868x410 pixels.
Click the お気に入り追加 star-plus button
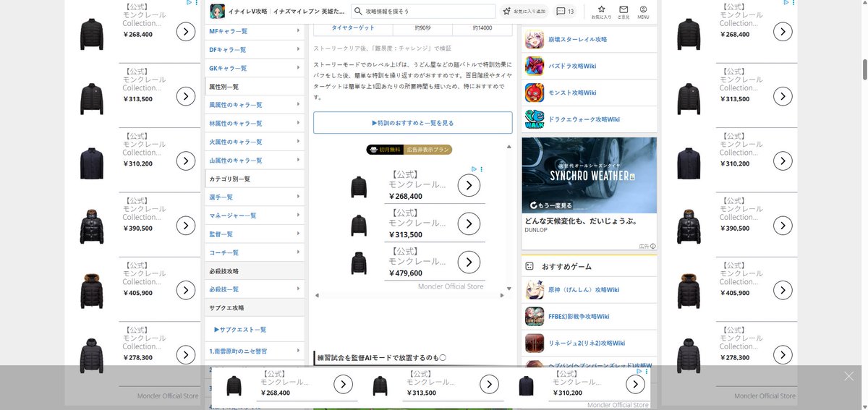(x=524, y=12)
